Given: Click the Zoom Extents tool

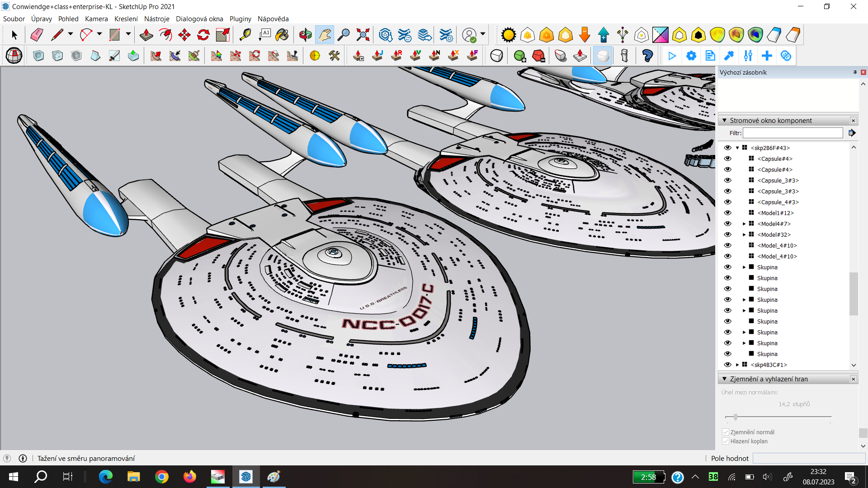Looking at the screenshot, I should 363,35.
